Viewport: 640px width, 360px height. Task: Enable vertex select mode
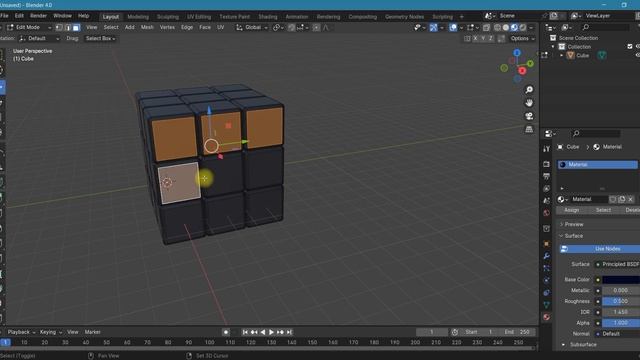[x=59, y=27]
